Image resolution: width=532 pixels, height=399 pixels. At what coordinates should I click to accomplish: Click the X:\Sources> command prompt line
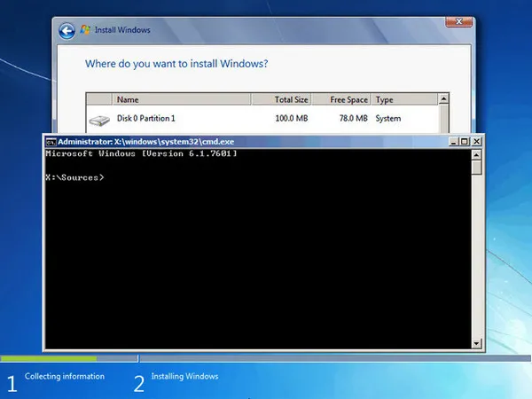pos(74,177)
